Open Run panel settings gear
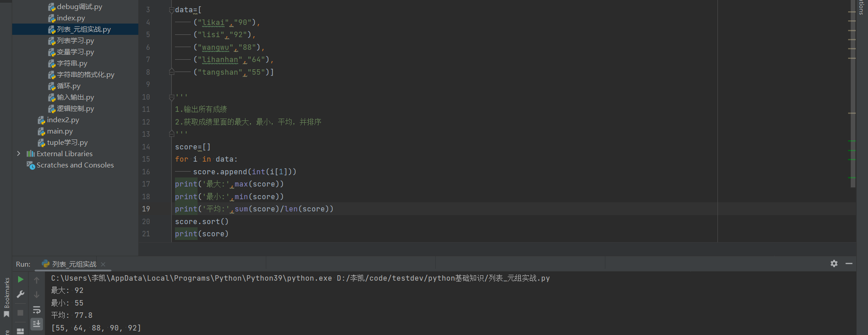This screenshot has height=335, width=868. [834, 263]
